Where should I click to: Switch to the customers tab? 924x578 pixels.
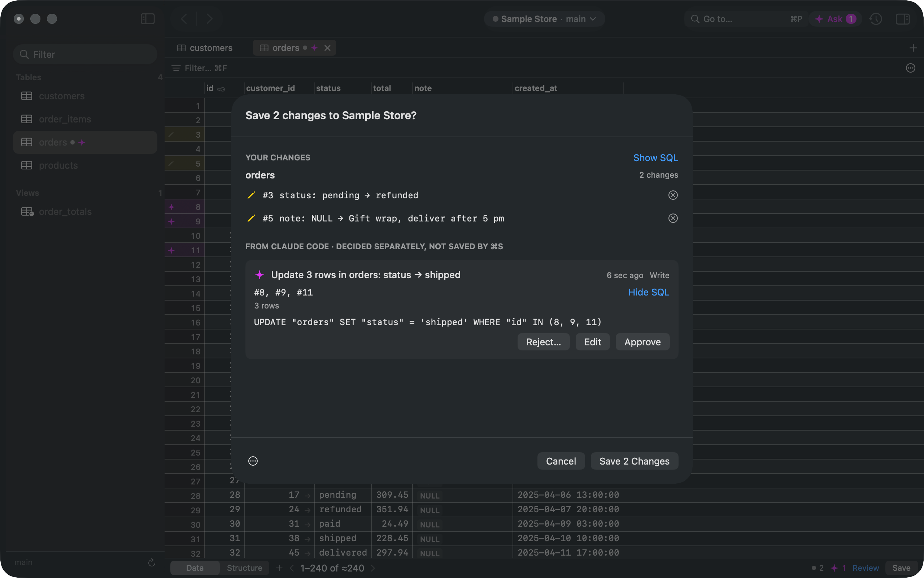coord(205,48)
